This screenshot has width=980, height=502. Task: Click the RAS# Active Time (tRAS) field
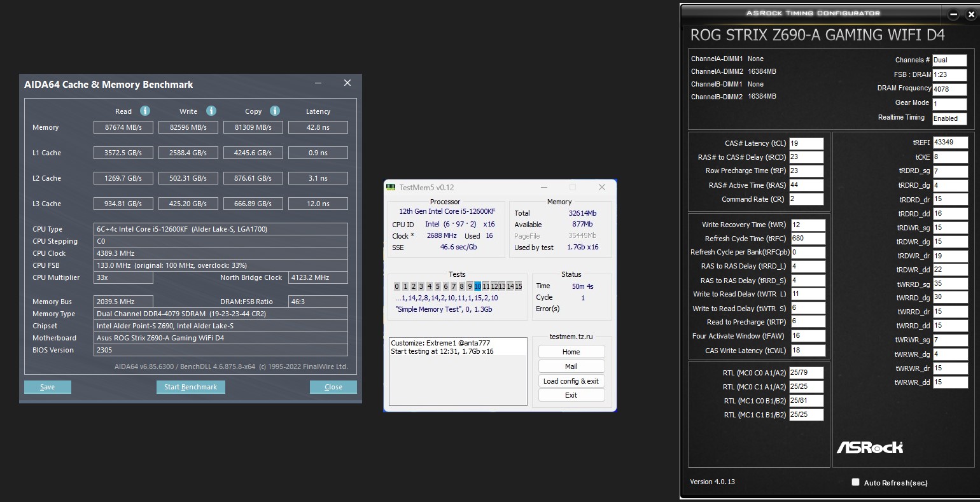(807, 185)
